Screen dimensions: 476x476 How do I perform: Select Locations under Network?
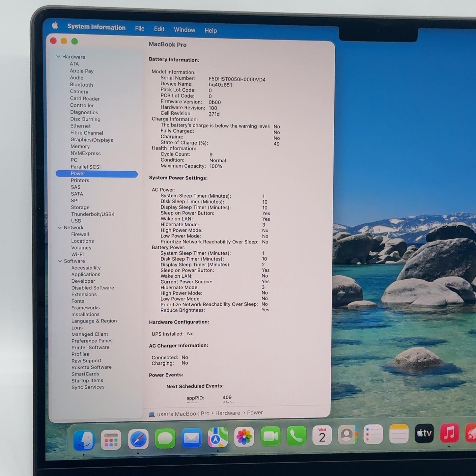(x=82, y=241)
